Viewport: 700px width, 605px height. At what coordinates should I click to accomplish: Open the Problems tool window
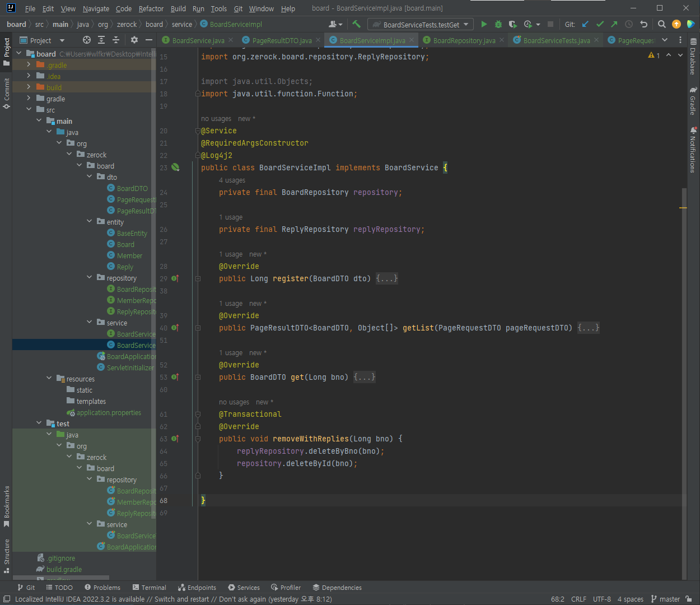pyautogui.click(x=102, y=588)
